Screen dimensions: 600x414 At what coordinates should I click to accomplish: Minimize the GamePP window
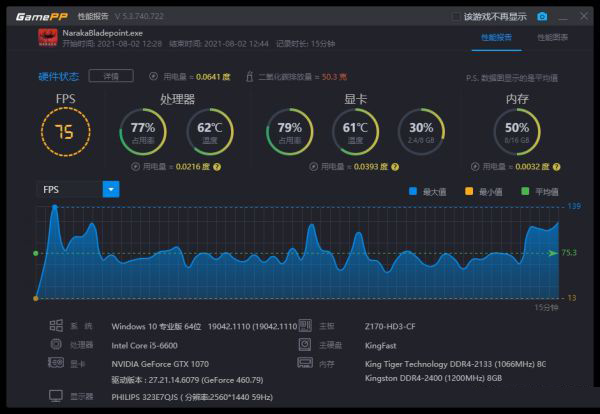563,17
